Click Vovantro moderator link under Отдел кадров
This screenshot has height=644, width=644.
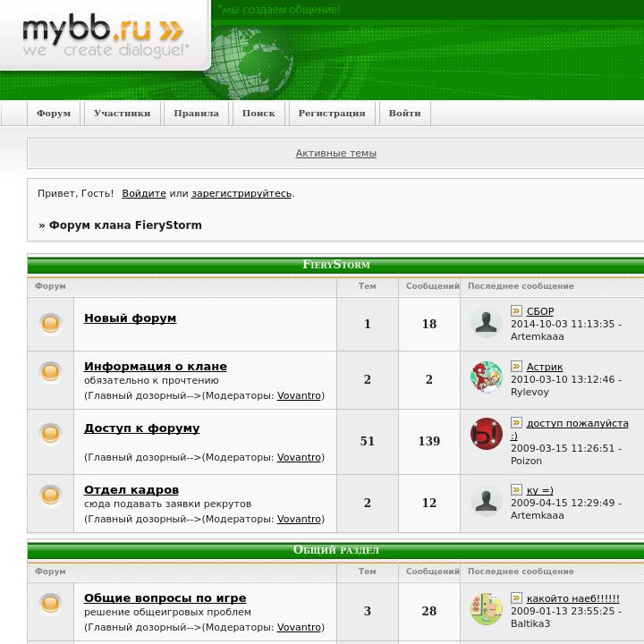point(299,519)
